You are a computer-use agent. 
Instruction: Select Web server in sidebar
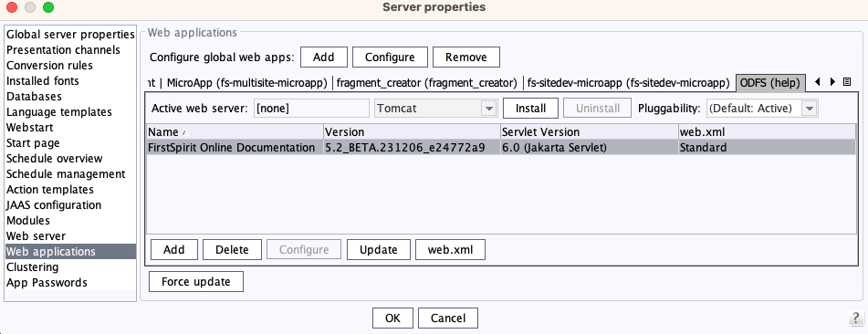coord(70,236)
